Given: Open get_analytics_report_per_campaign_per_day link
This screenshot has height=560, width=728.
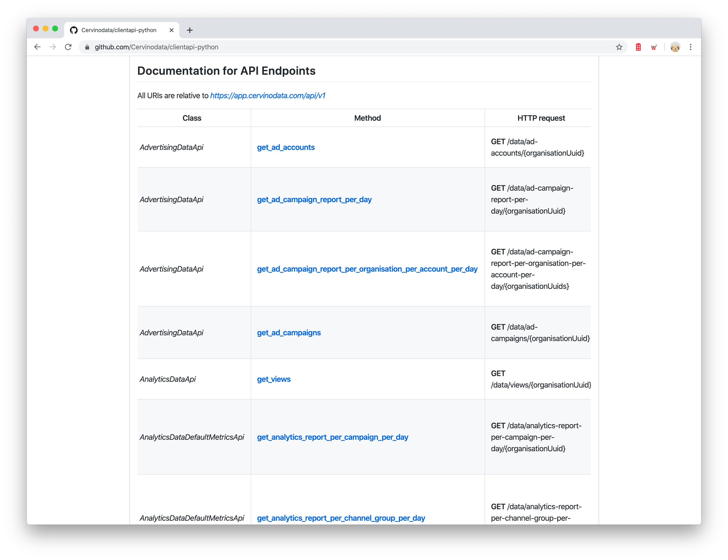Looking at the screenshot, I should pos(332,437).
